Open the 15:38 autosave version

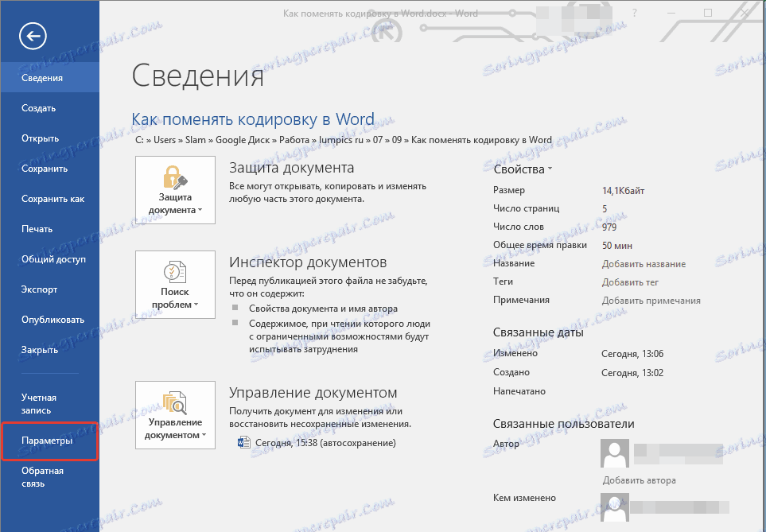point(325,443)
